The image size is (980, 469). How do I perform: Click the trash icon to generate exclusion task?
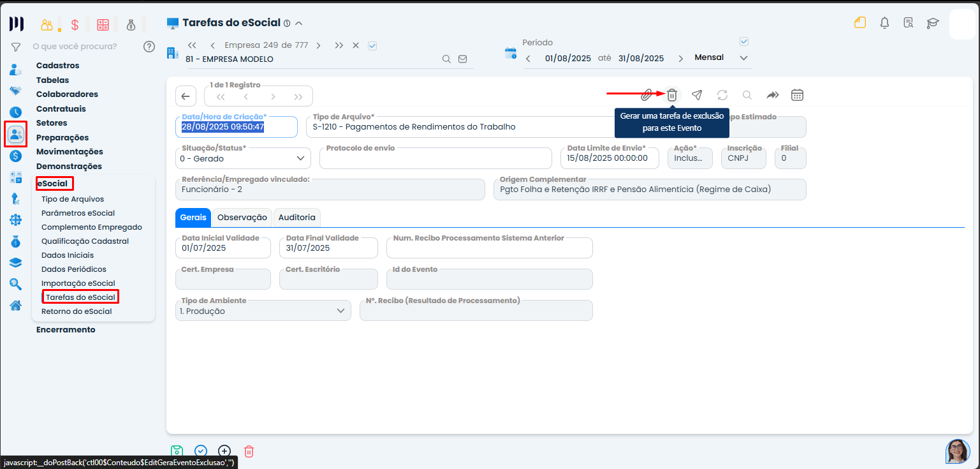click(671, 95)
